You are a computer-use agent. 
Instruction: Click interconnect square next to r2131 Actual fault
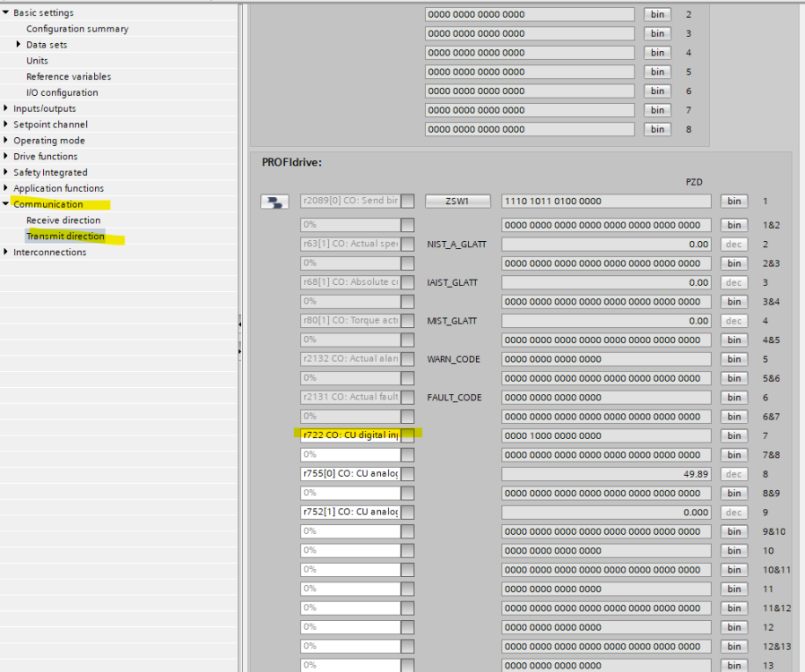point(407,398)
